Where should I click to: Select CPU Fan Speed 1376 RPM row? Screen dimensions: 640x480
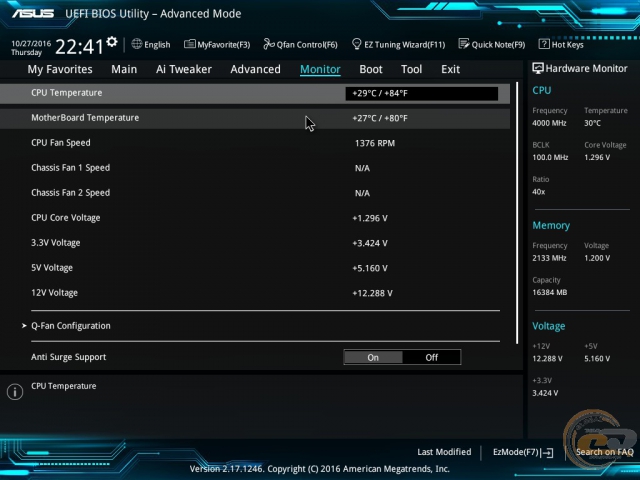(255, 143)
